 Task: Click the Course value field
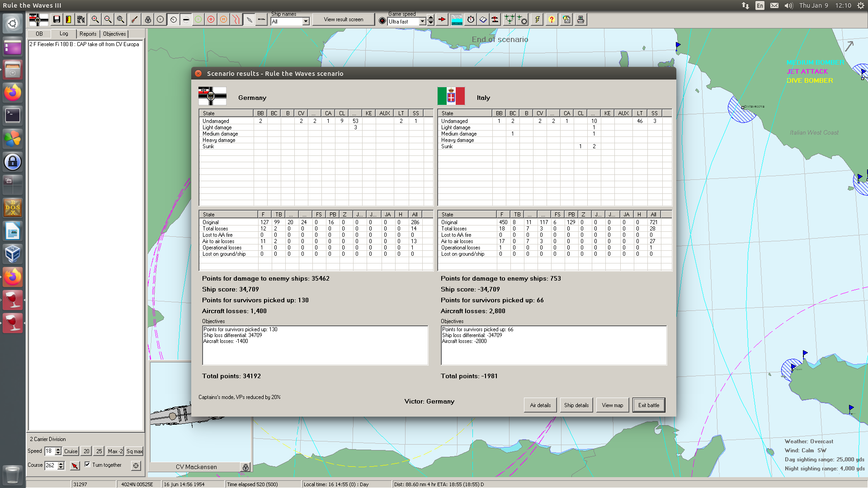[x=51, y=465]
